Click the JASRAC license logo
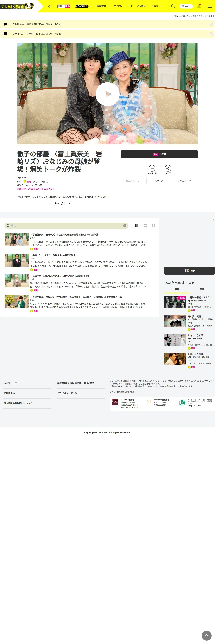The height and width of the screenshot is (644, 215). [115, 402]
